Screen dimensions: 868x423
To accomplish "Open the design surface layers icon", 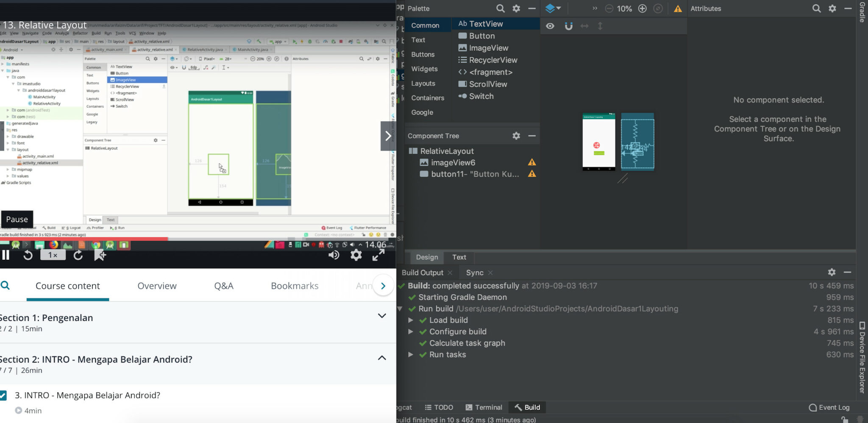I will point(553,8).
